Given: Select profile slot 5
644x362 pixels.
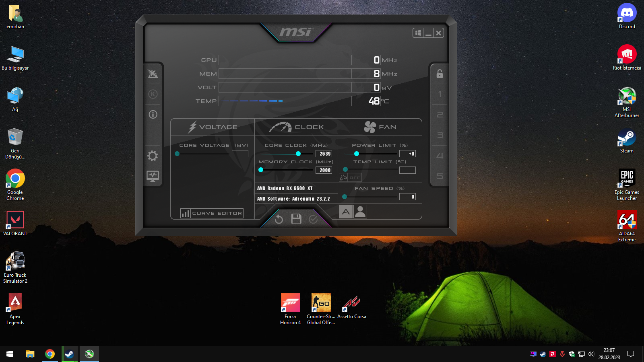Looking at the screenshot, I should (440, 176).
